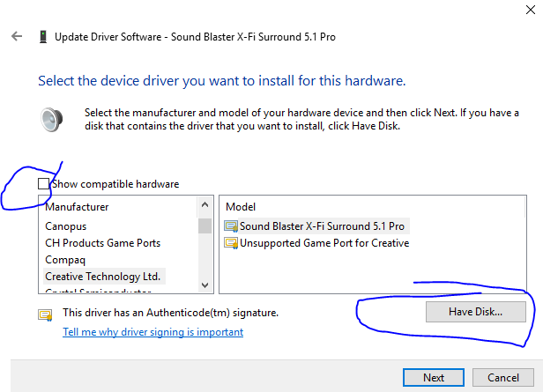Select Creative Technology Ltd. manufacturer
Screen dimensions: 543x392
[104, 277]
